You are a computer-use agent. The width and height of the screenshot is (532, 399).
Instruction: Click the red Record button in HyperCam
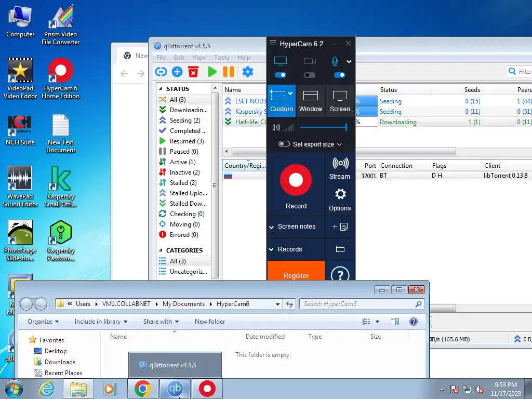click(296, 180)
